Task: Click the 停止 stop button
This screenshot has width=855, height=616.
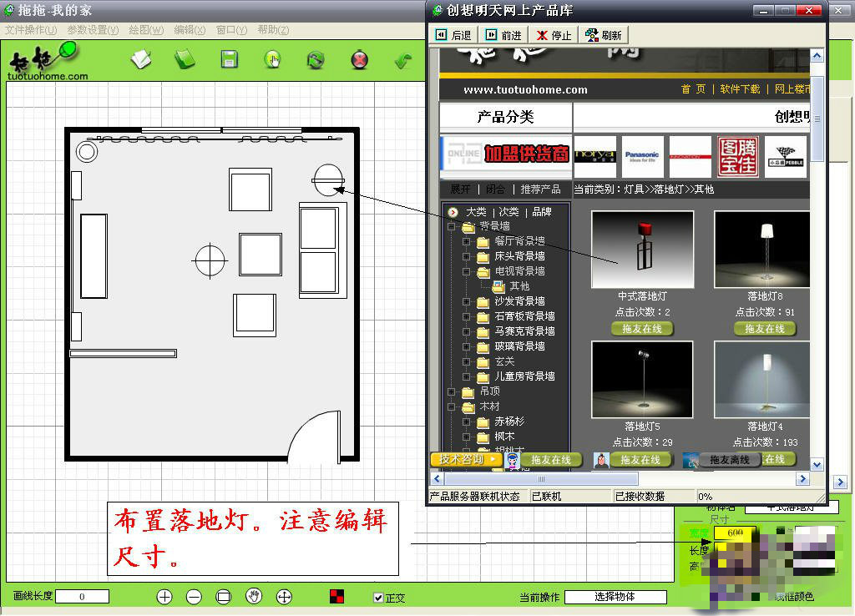Action: tap(554, 35)
